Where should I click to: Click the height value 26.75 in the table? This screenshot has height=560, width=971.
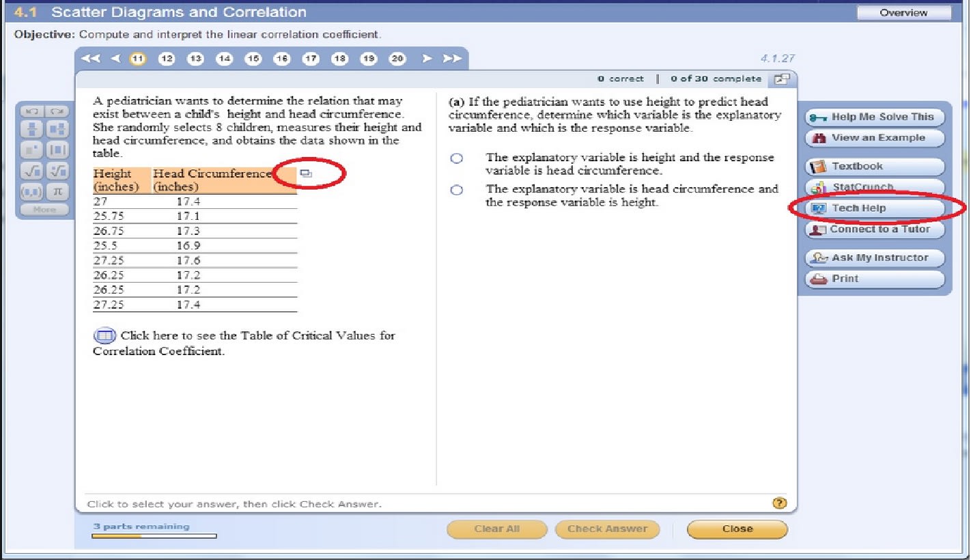(108, 232)
